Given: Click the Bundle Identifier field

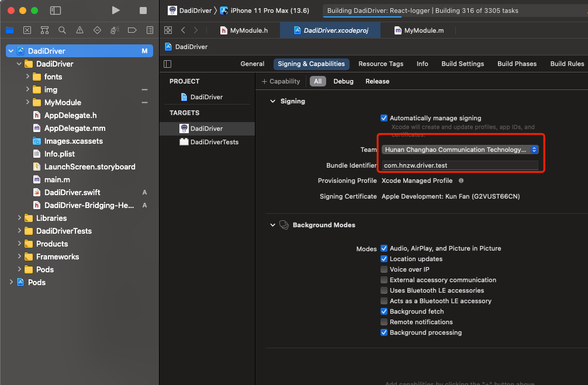Looking at the screenshot, I should click(x=460, y=165).
